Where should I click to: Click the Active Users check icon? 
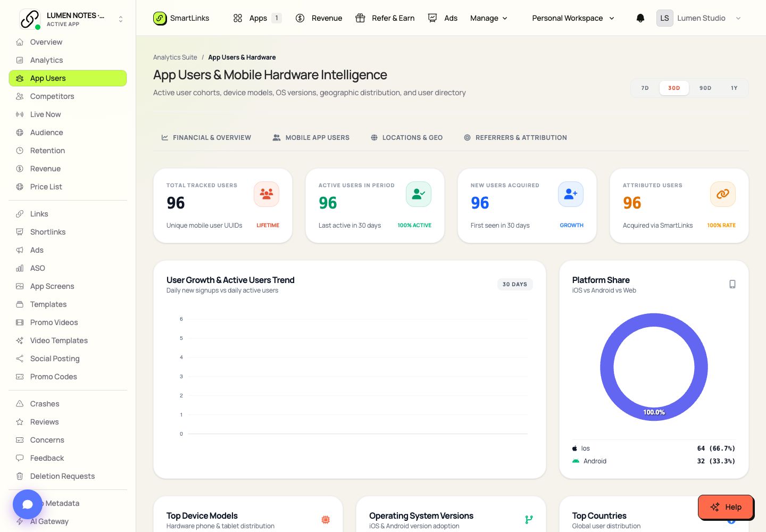coord(419,194)
